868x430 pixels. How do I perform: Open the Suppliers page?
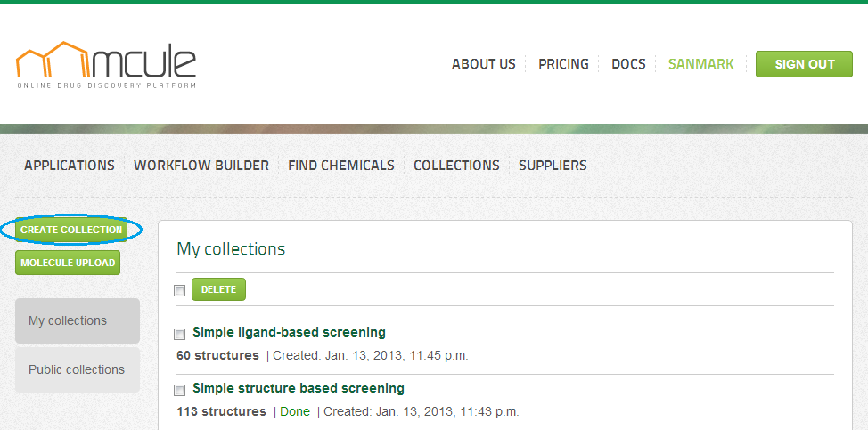pos(553,166)
